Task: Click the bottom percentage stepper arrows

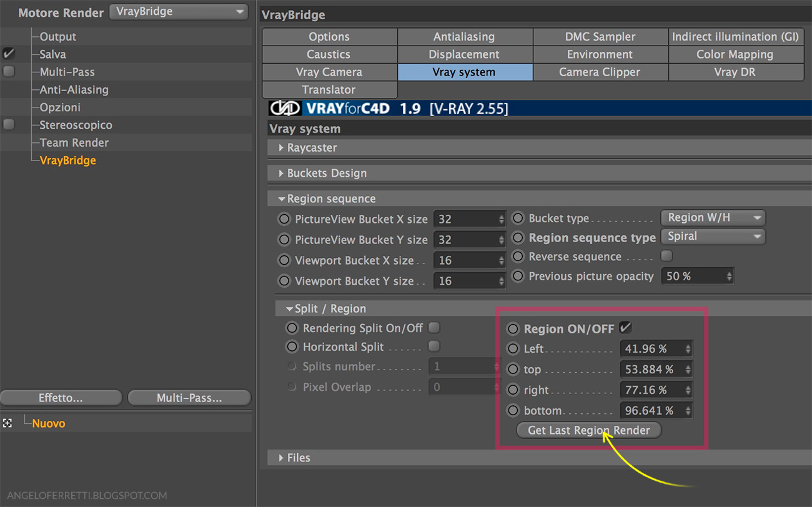Action: tap(688, 411)
